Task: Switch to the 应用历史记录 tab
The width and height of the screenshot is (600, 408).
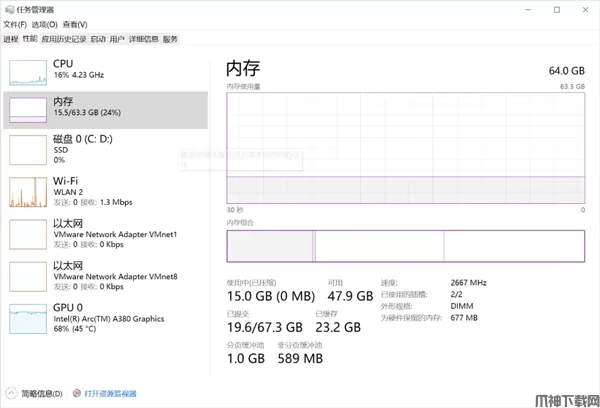Action: [x=64, y=39]
